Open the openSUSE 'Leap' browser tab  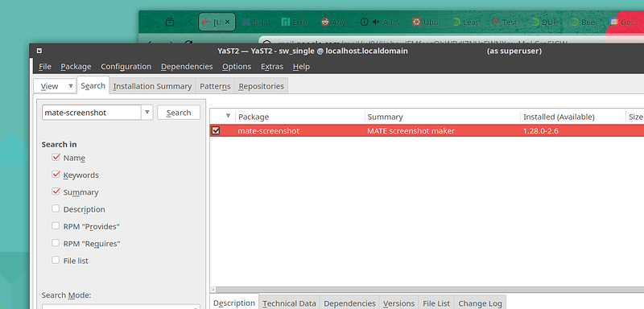tap(465, 23)
